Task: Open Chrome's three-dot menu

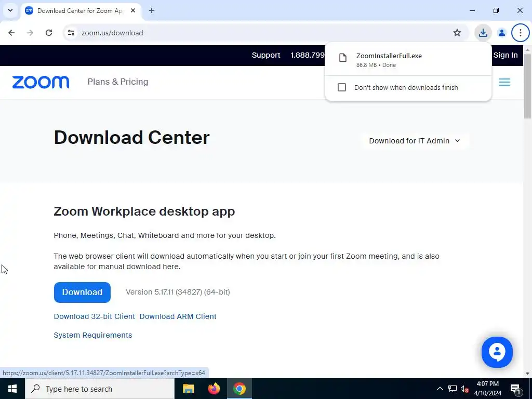Action: tap(520, 33)
